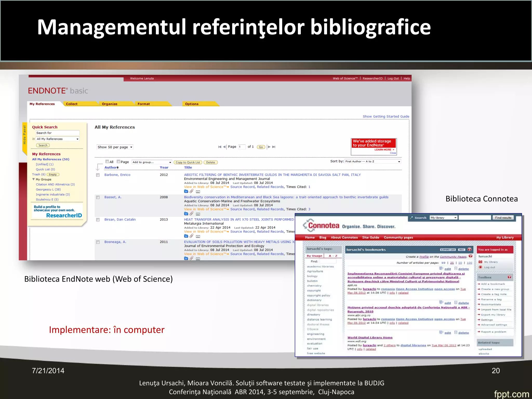Screen dimensions: 532x399
Task: Click LEARN MORE in the storage banner
Action: pos(384,150)
